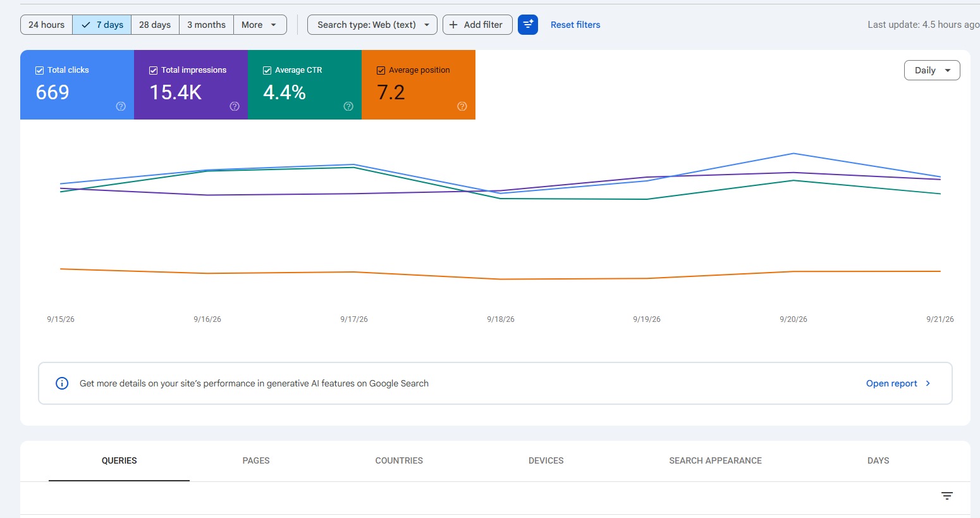Screen dimensions: 980x518
Task: Click the Last update: 4.5 hours ago text
Action: tap(923, 25)
